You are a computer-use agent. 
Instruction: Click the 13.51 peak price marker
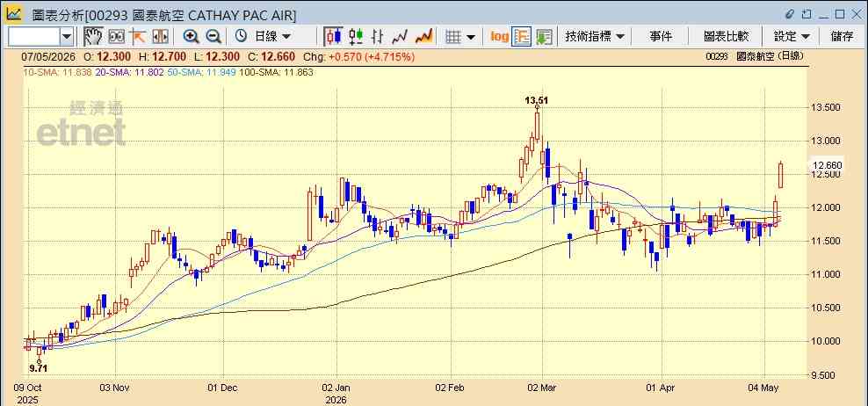[x=537, y=100]
